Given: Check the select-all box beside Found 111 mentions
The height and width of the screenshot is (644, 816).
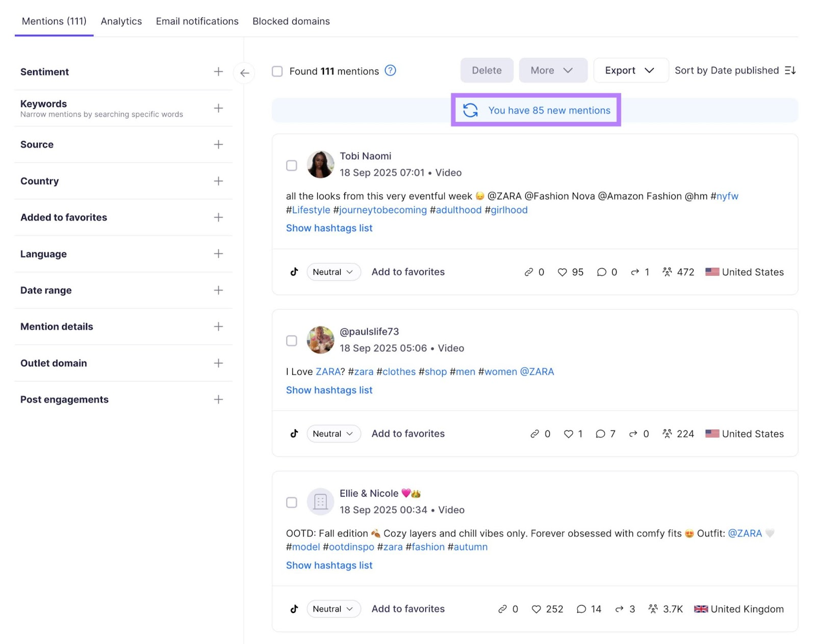Looking at the screenshot, I should coord(277,71).
